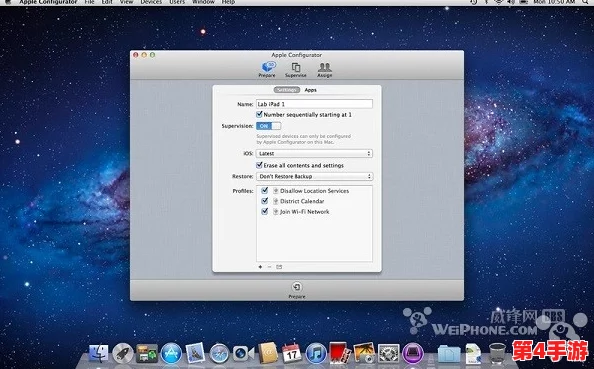Switch to the Settings tab

click(x=287, y=90)
